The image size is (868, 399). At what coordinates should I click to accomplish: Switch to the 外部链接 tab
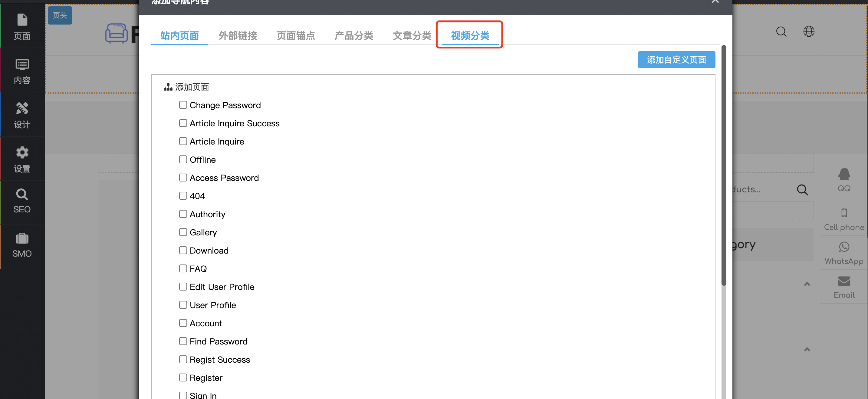(238, 35)
